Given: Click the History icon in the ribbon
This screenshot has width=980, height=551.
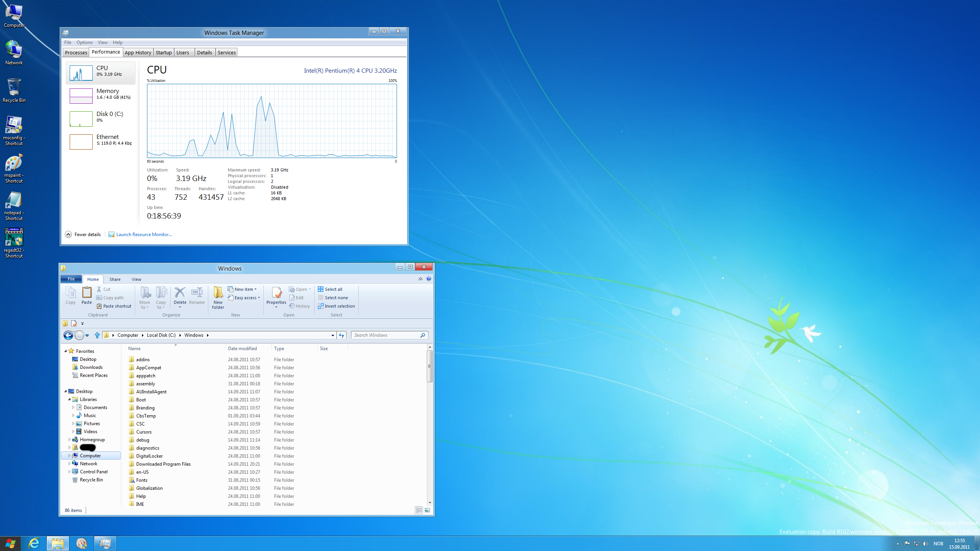Looking at the screenshot, I should click(292, 306).
